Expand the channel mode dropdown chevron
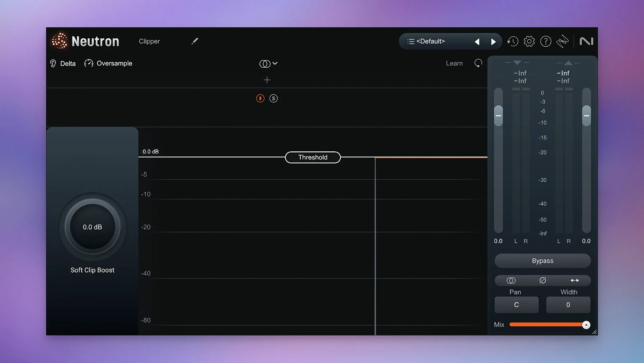This screenshot has width=644, height=363. tap(275, 63)
